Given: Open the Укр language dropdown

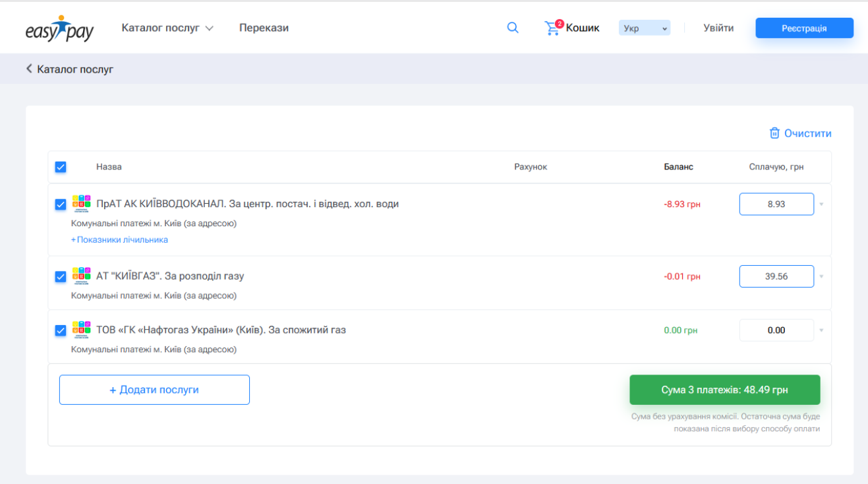Looking at the screenshot, I should coord(644,28).
